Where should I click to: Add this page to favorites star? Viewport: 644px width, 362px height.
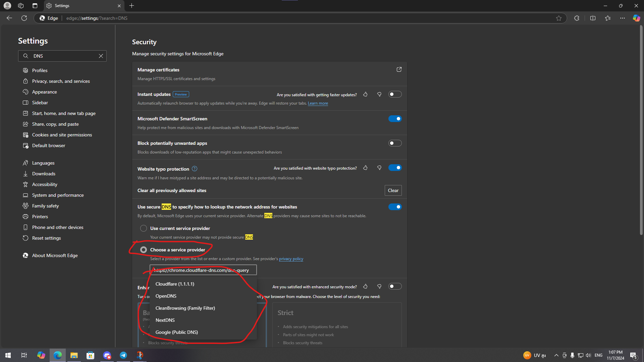point(559,18)
